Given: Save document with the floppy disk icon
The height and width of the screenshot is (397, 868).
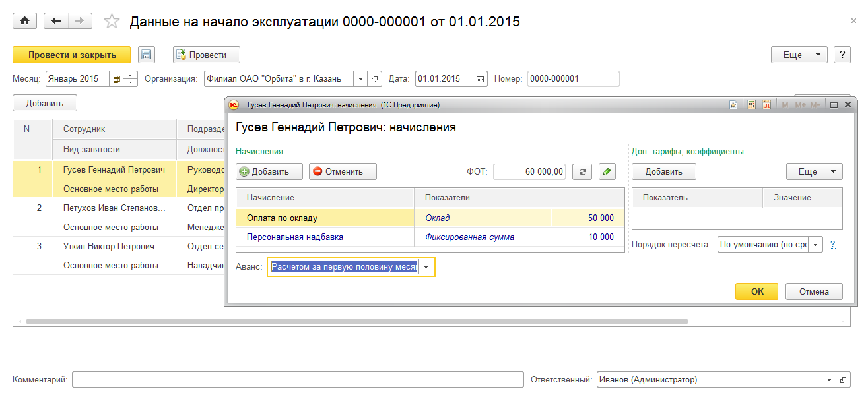Looking at the screenshot, I should click(x=146, y=55).
